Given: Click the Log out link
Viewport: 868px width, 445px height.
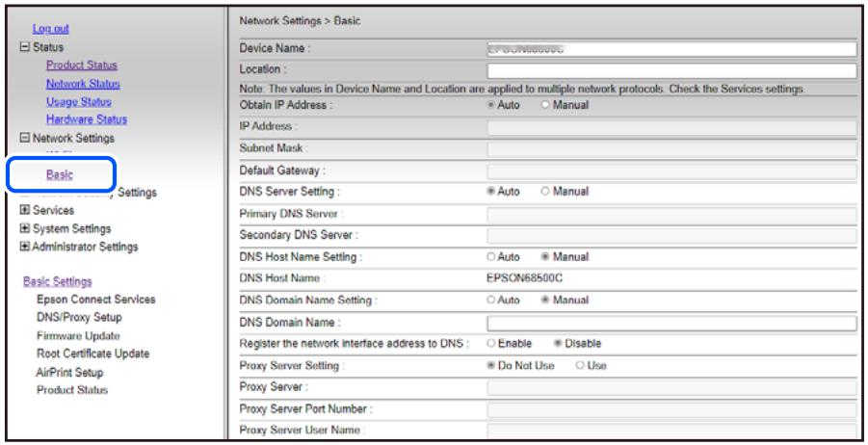Looking at the screenshot, I should click(x=50, y=29).
